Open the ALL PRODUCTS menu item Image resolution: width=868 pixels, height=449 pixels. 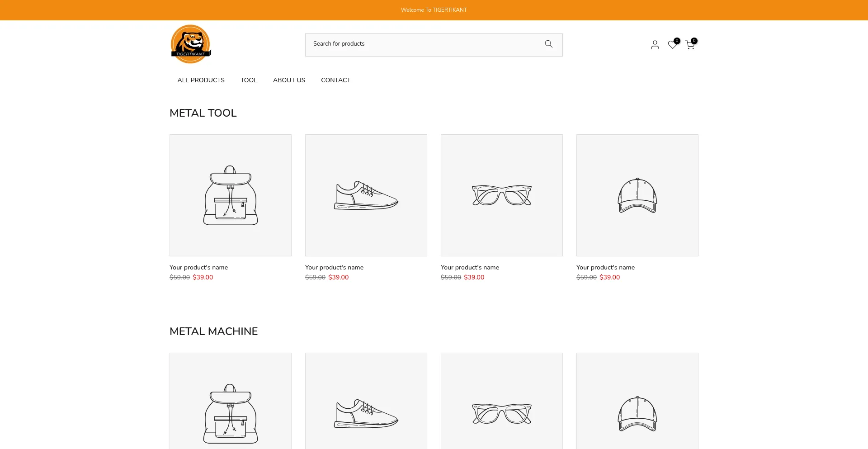pyautogui.click(x=201, y=80)
